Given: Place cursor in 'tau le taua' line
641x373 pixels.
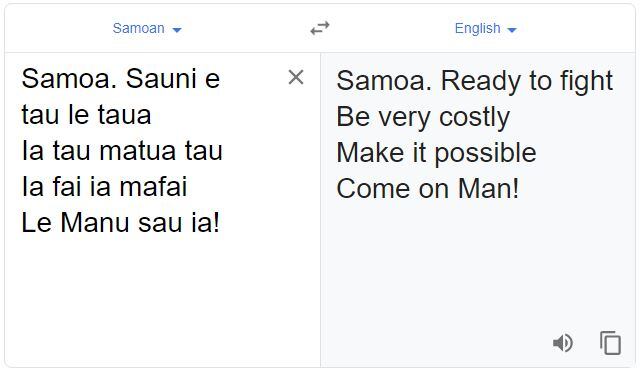Looking at the screenshot, I should click(86, 115).
